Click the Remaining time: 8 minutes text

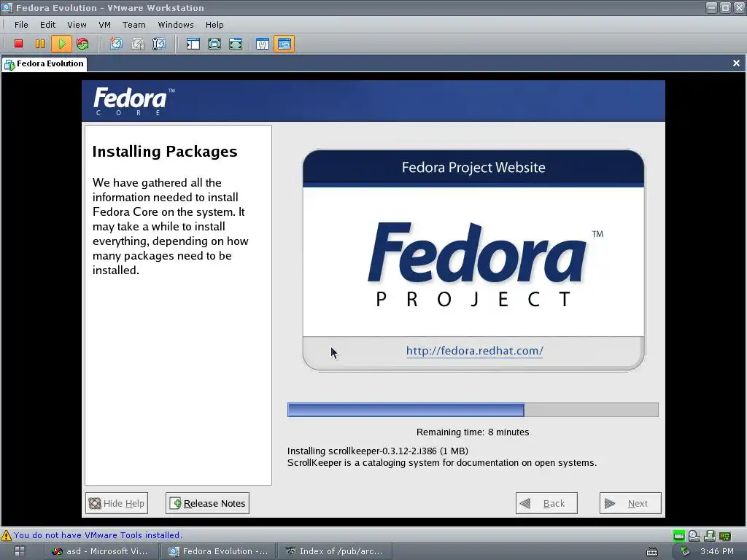pos(473,432)
